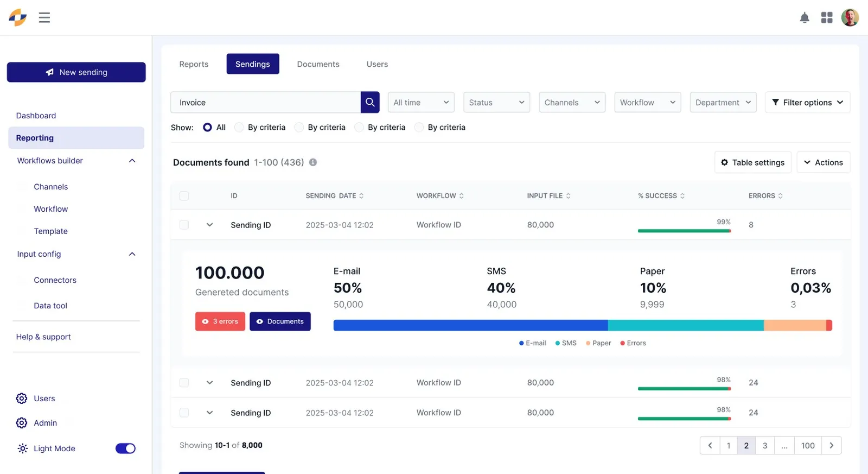This screenshot has height=474, width=868.
Task: Click the user profile avatar
Action: click(x=850, y=17)
